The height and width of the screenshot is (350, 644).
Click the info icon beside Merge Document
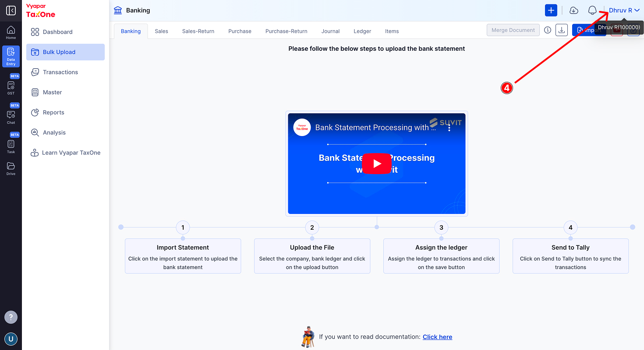click(x=548, y=30)
